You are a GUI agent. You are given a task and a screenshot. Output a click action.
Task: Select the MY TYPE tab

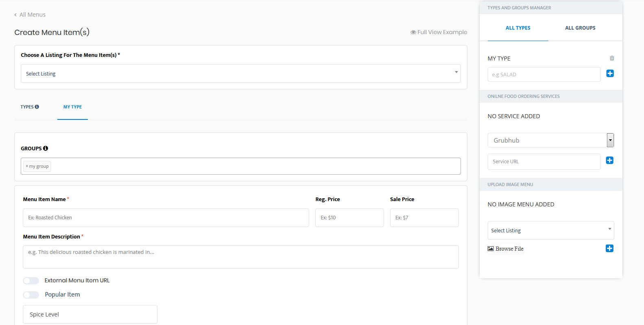click(x=72, y=107)
